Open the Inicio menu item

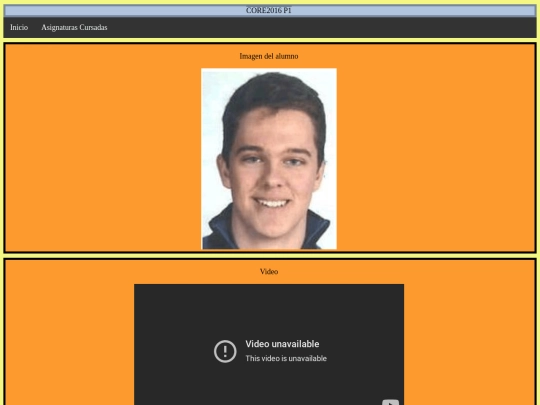pyautogui.click(x=19, y=28)
